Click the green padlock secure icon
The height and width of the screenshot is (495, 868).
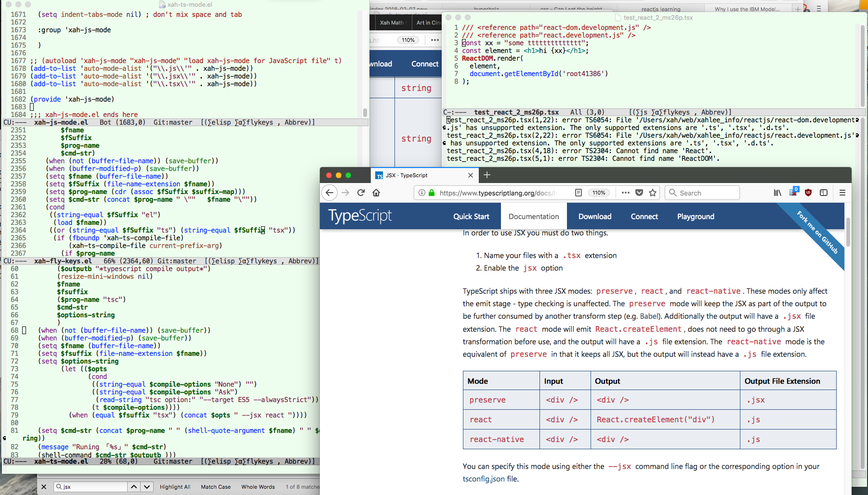click(432, 193)
